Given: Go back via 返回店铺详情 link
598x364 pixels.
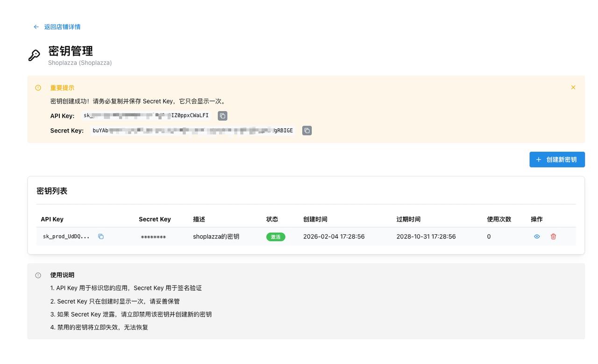Looking at the screenshot, I should coord(62,27).
